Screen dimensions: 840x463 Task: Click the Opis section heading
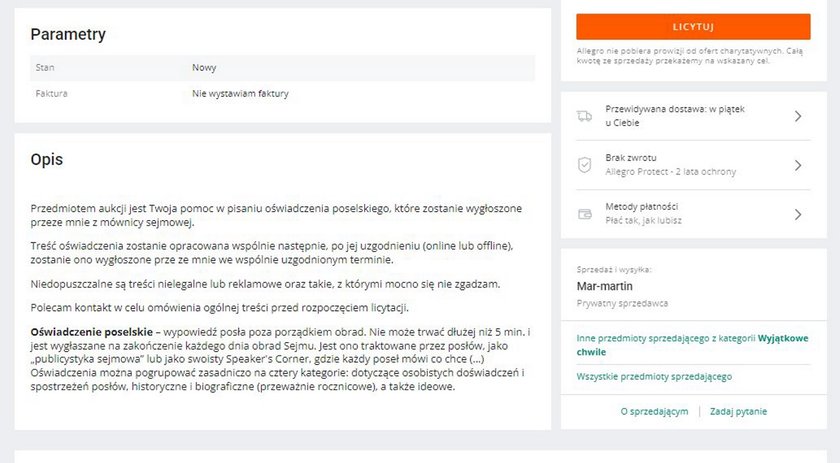[47, 159]
